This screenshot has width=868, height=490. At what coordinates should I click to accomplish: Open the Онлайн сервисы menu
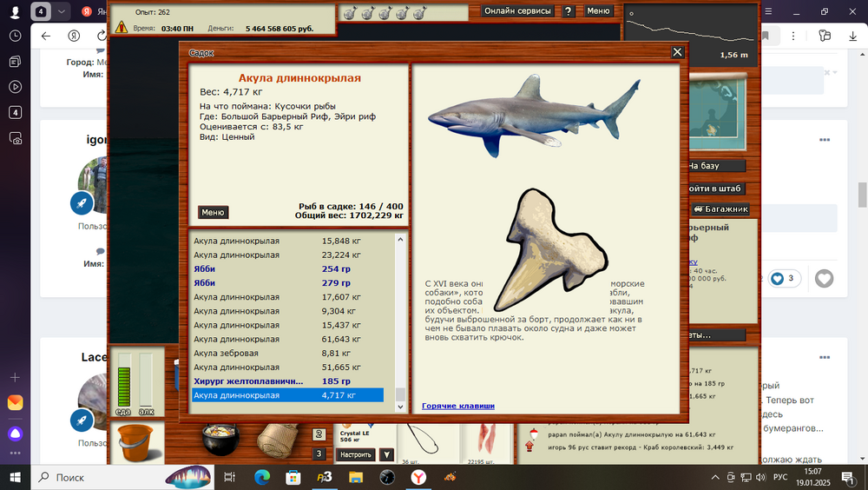[x=517, y=11]
